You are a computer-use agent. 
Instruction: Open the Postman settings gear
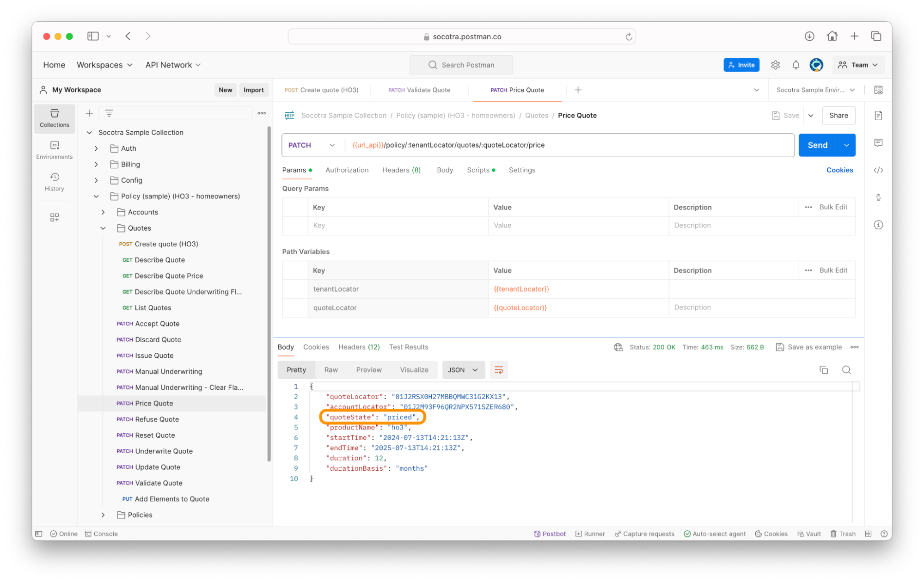[775, 65]
